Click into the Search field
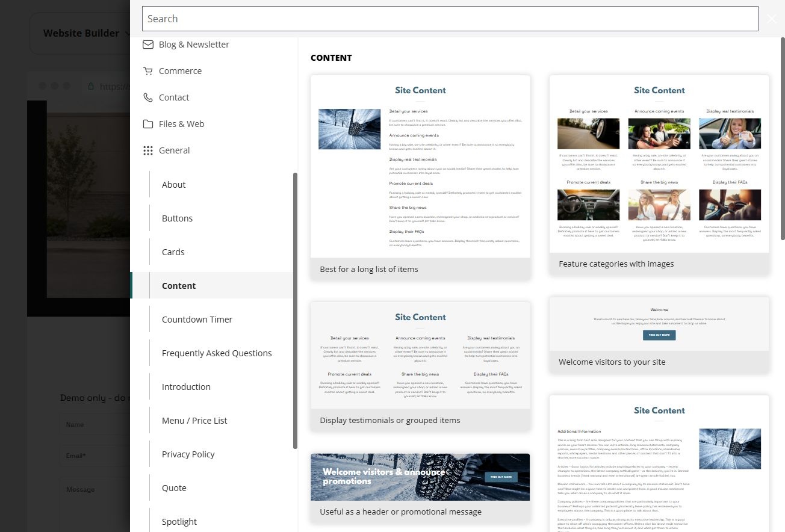This screenshot has width=785, height=532. [450, 19]
